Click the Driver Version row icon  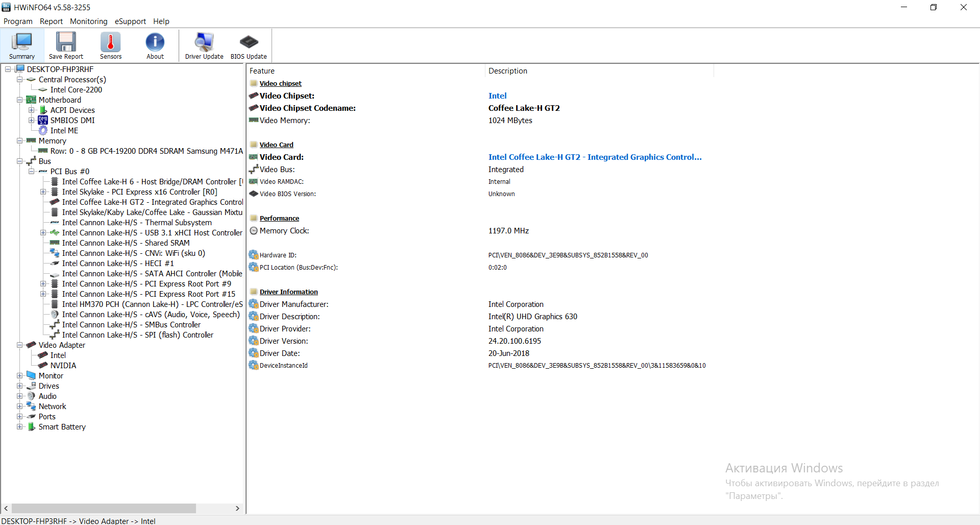[x=254, y=341]
